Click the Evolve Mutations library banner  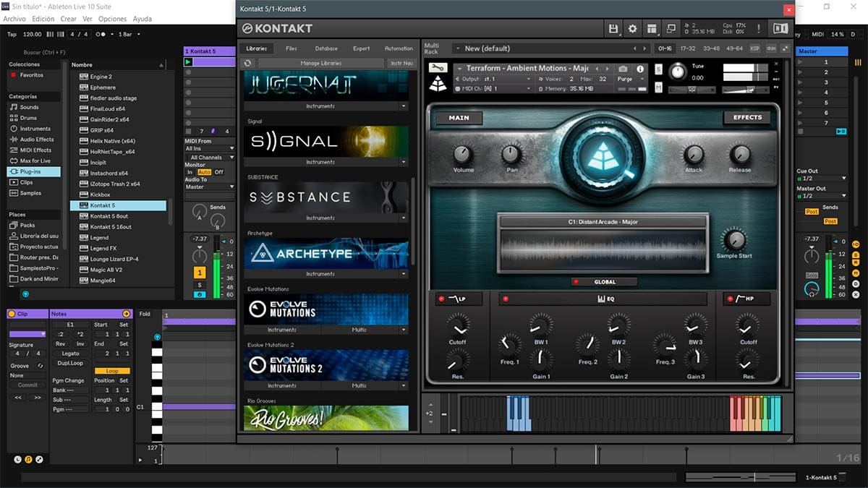326,309
